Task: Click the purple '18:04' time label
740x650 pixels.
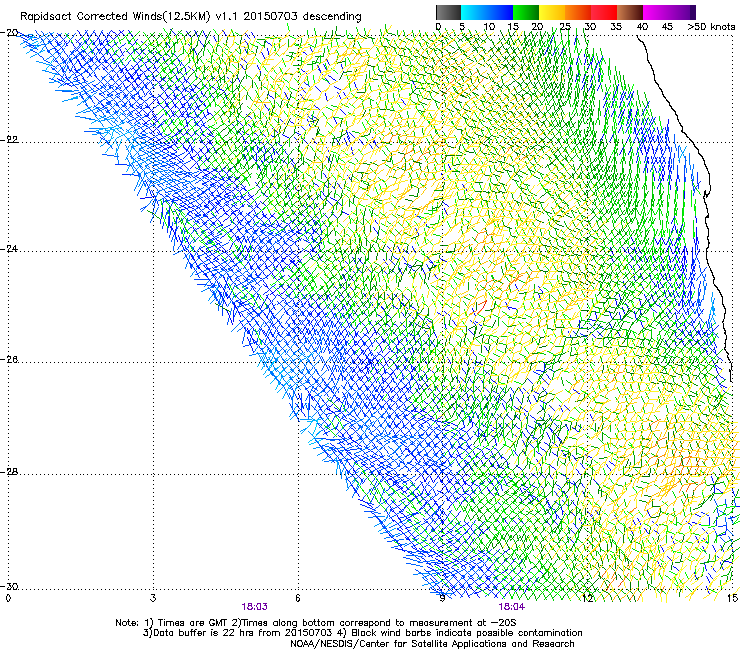Action: [x=512, y=607]
